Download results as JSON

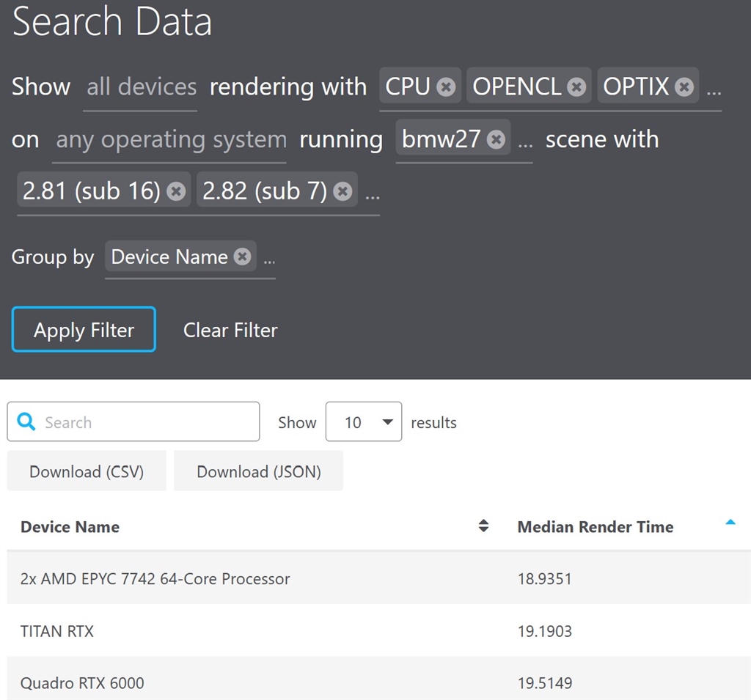coord(258,471)
